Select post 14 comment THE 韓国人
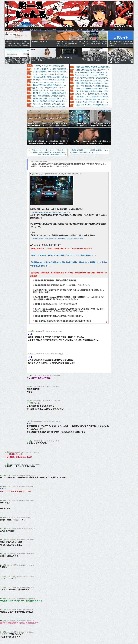Screen dimensions: 138x644 pos(5,503)
